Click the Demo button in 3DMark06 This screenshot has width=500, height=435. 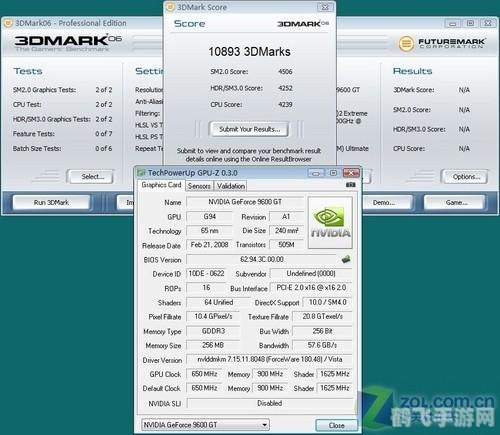point(387,202)
